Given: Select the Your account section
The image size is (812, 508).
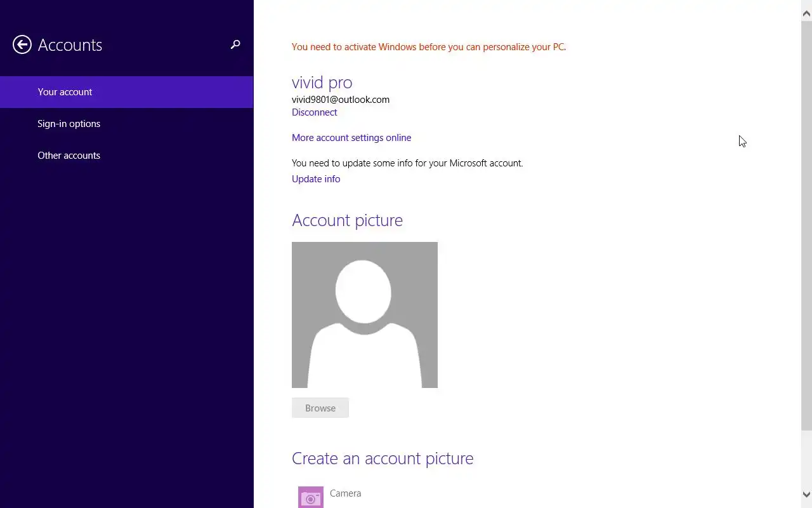Looking at the screenshot, I should tap(127, 92).
